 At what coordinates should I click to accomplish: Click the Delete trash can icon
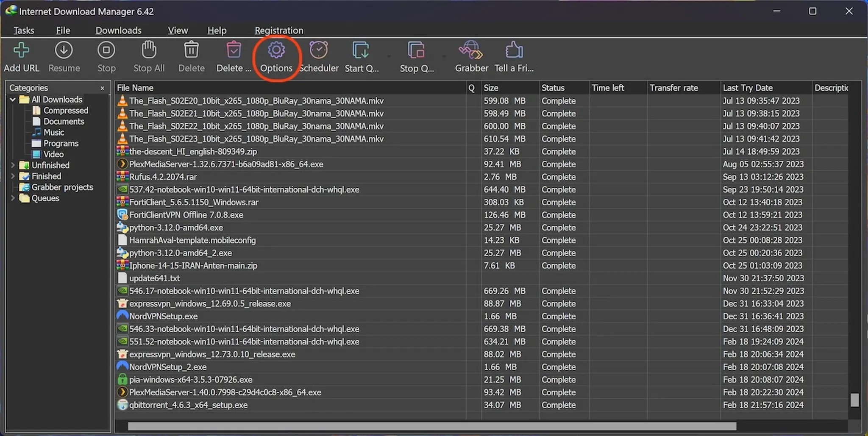(x=191, y=50)
